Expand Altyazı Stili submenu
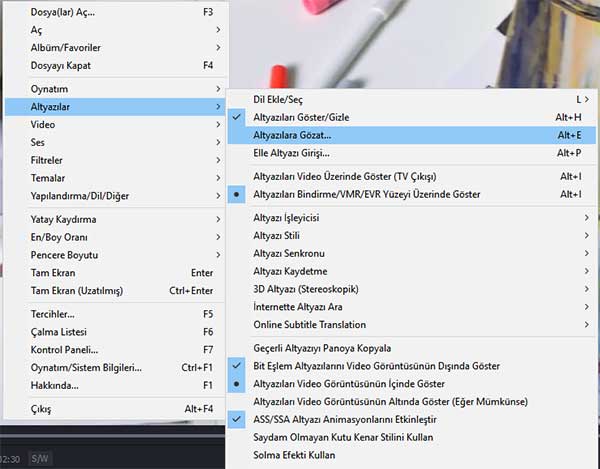The width and height of the screenshot is (600, 469). [x=412, y=235]
